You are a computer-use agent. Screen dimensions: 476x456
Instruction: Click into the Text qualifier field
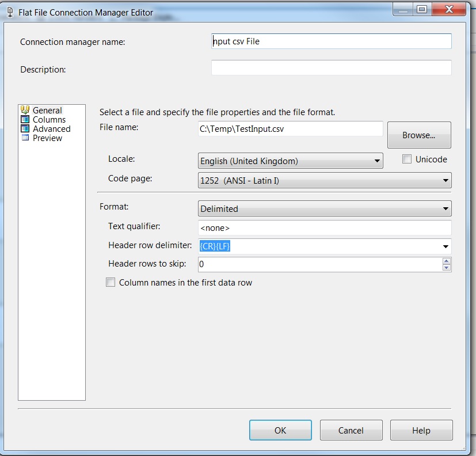[x=325, y=227]
